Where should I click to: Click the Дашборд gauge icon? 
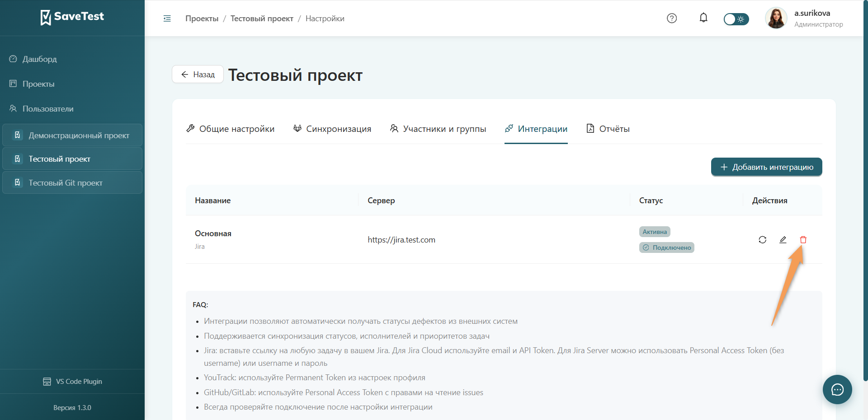tap(13, 59)
